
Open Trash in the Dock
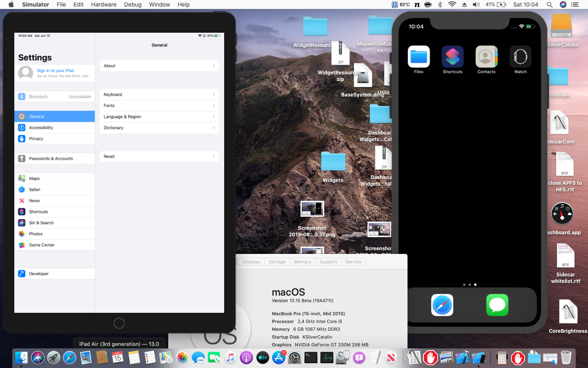click(566, 358)
